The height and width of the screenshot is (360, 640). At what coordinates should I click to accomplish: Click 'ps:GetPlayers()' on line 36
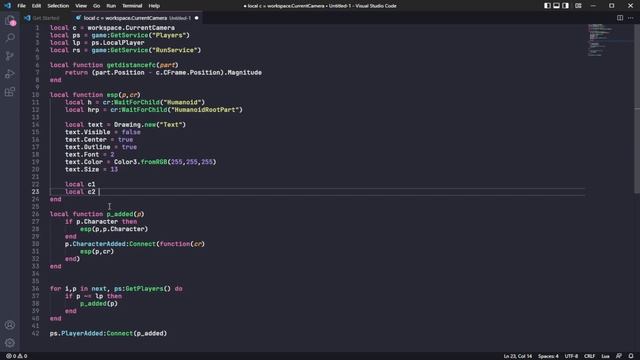tap(142, 289)
